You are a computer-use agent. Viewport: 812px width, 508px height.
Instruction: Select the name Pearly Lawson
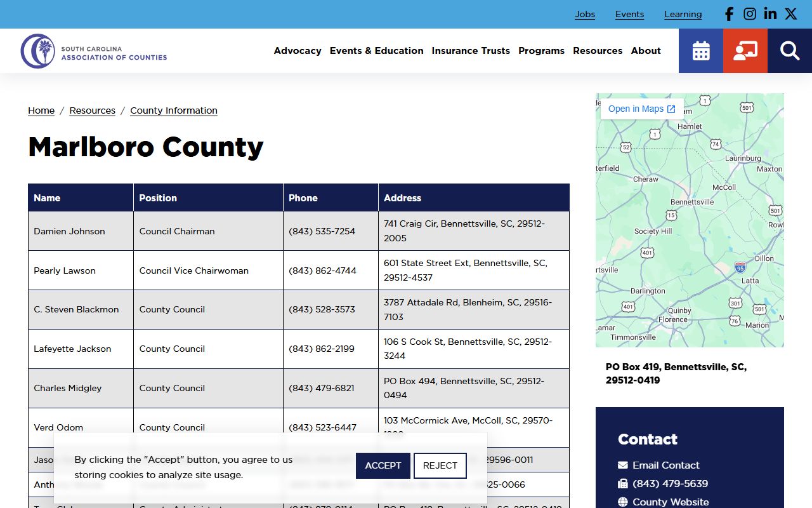point(65,271)
